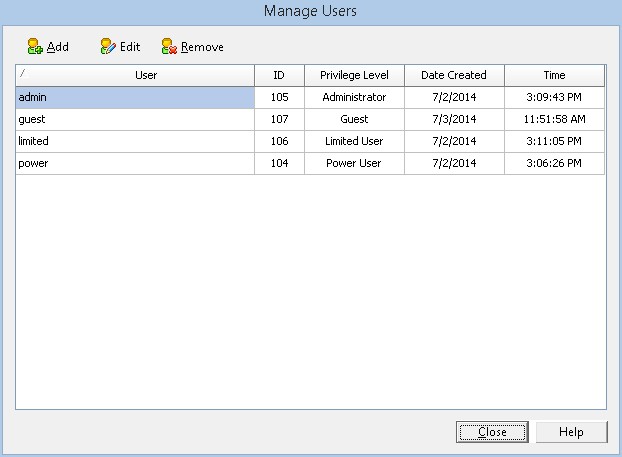Sort by the ID column header
The width and height of the screenshot is (622, 457).
(279, 75)
